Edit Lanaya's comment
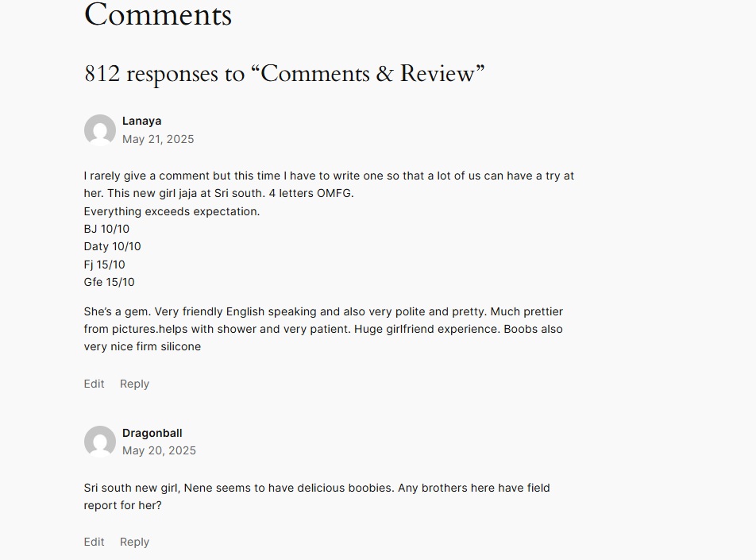756x560 pixels. [x=94, y=384]
